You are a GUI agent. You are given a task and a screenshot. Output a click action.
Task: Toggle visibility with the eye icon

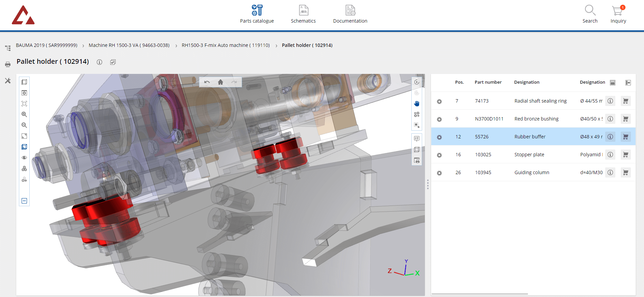pos(24,158)
